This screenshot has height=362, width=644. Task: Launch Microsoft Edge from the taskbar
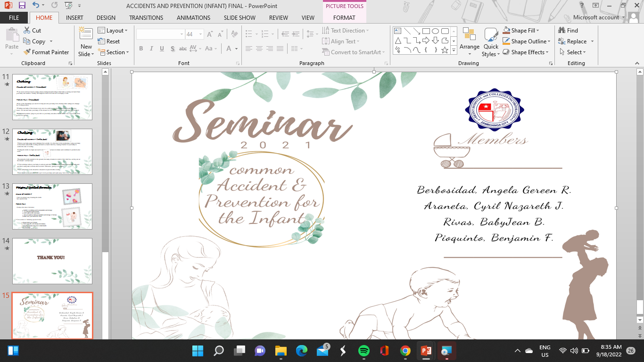coord(301,351)
